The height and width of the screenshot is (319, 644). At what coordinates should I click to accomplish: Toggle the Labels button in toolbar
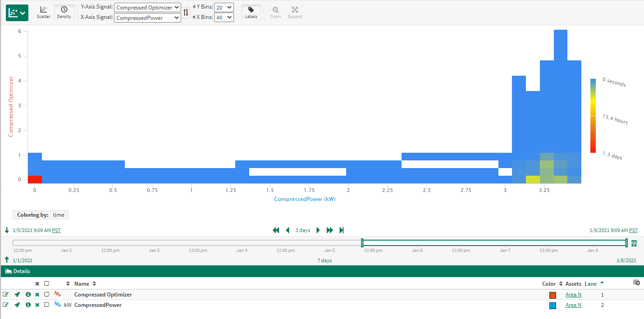251,12
